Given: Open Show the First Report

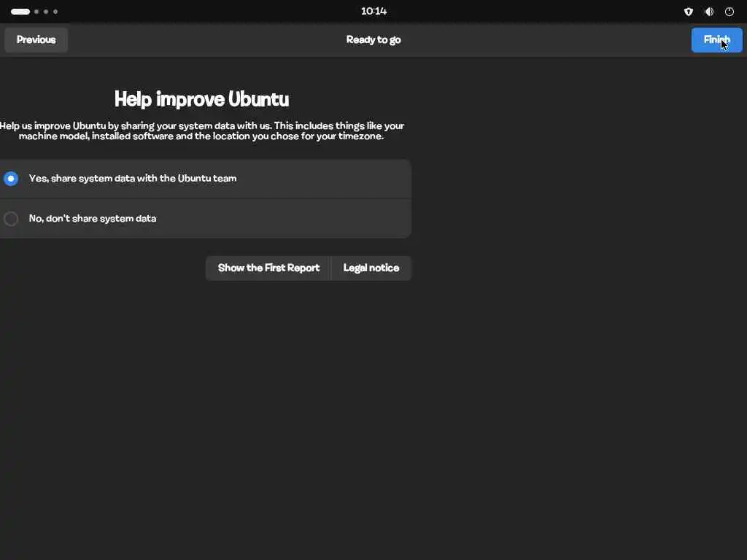Looking at the screenshot, I should (x=268, y=268).
